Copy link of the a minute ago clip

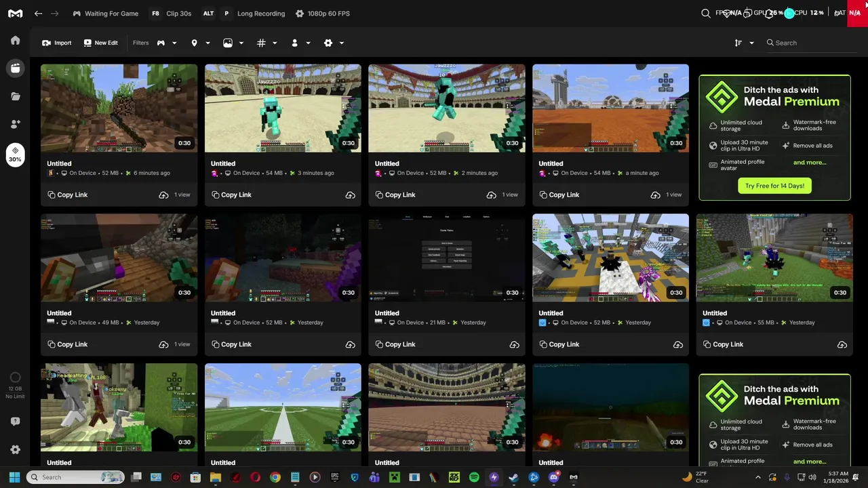(559, 195)
